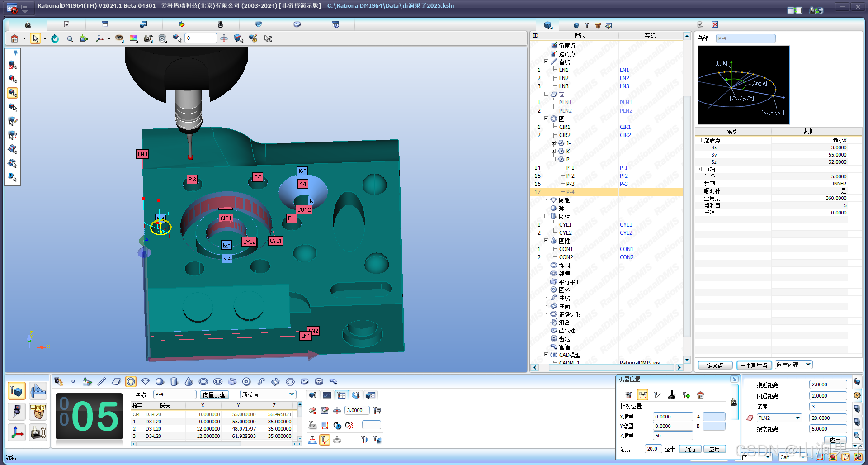
Task: Click the eye visibility icon in toolbar
Action: click(119, 38)
